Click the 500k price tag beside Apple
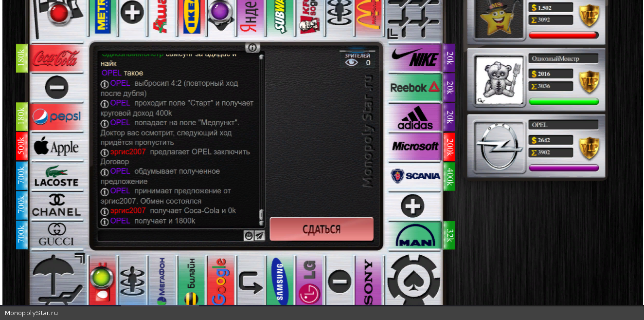Screen dimensions: 644x320 coord(21,146)
